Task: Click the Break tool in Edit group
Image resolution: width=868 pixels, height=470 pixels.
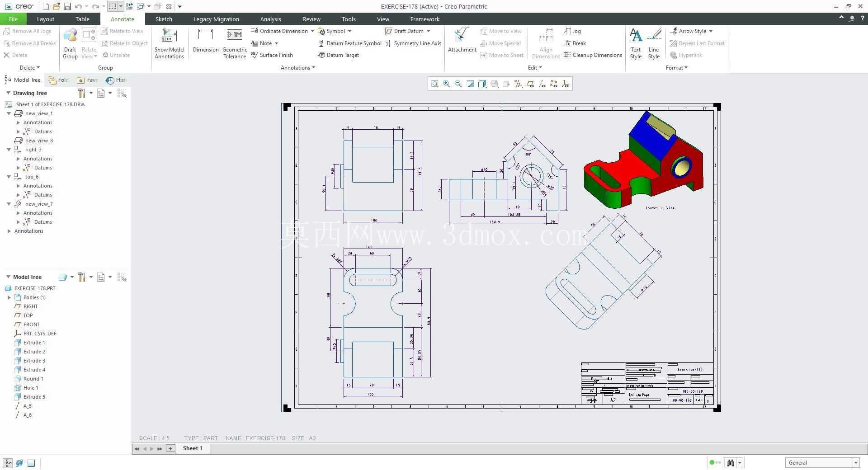Action: point(575,43)
